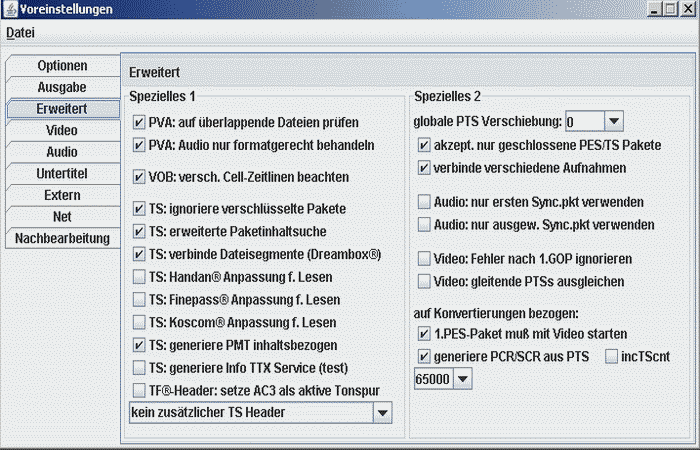Expand the globale PTS Verschiebung dropdown
Viewport: 700px width, 450px height.
614,122
